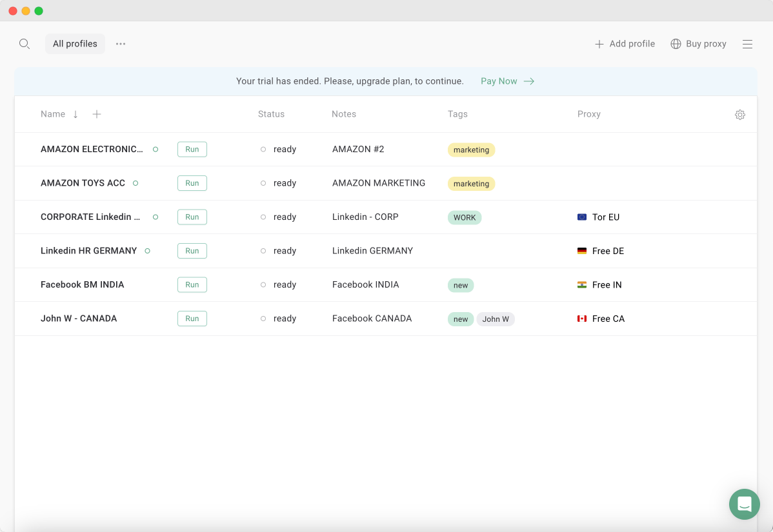Screen dimensions: 773x532
Task: Click the plus icon next to Add profile
Action: click(599, 44)
